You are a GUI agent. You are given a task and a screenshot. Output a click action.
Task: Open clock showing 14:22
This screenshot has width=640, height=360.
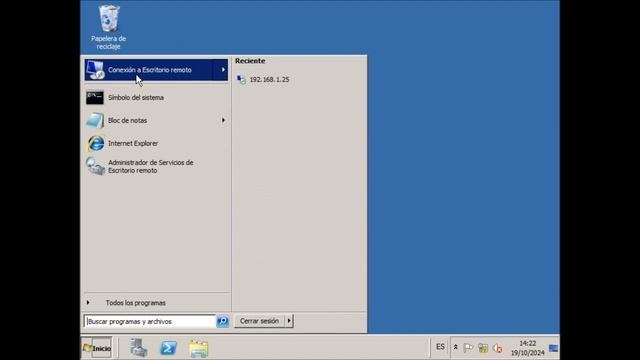click(528, 348)
